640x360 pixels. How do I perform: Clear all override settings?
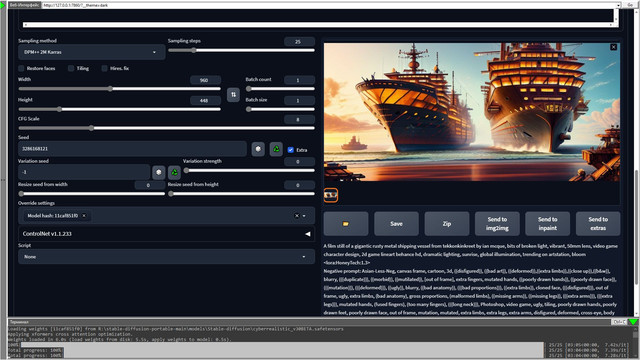click(x=297, y=216)
